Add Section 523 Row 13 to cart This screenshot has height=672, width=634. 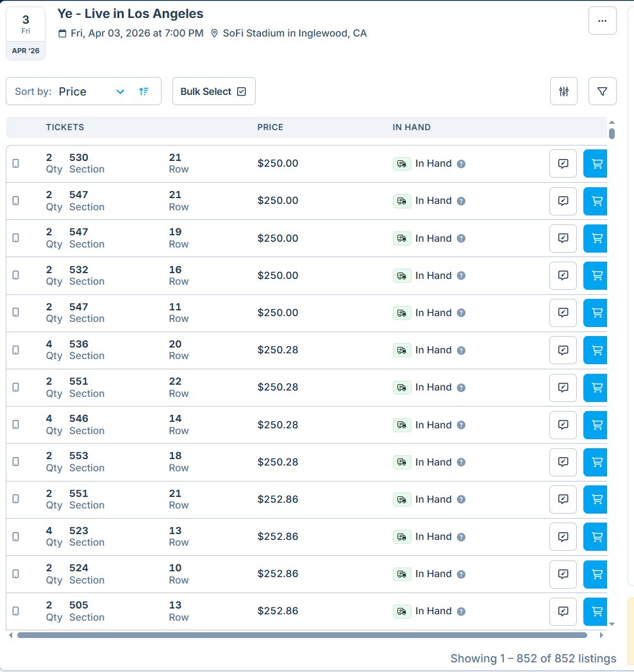(x=595, y=537)
